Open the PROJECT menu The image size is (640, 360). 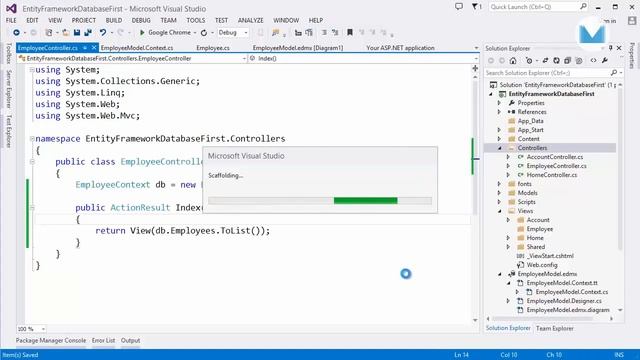[x=84, y=20]
